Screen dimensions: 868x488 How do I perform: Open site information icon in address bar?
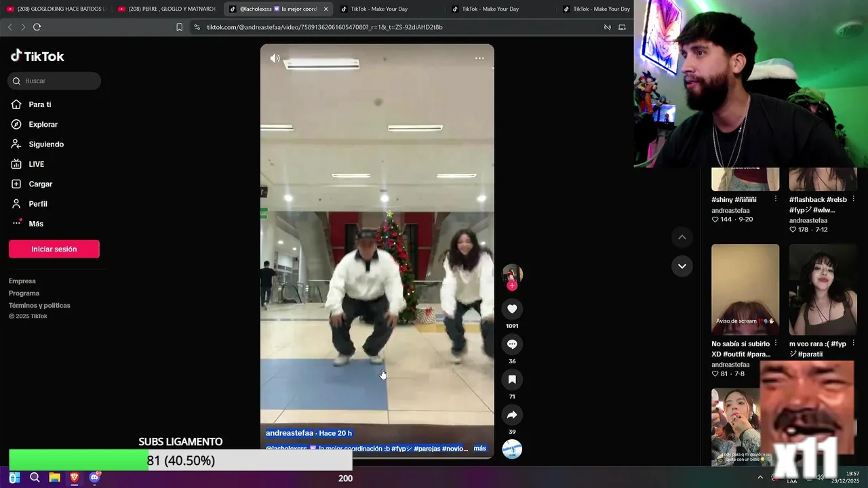point(197,27)
